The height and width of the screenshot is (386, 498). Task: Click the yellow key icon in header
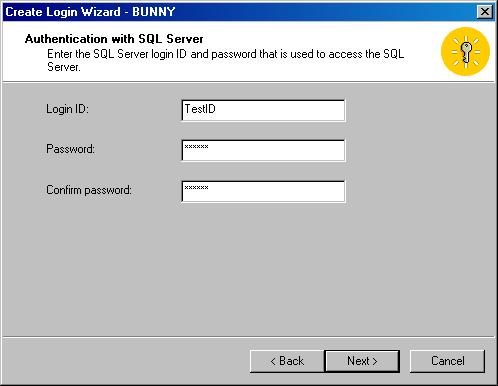pyautogui.click(x=465, y=51)
